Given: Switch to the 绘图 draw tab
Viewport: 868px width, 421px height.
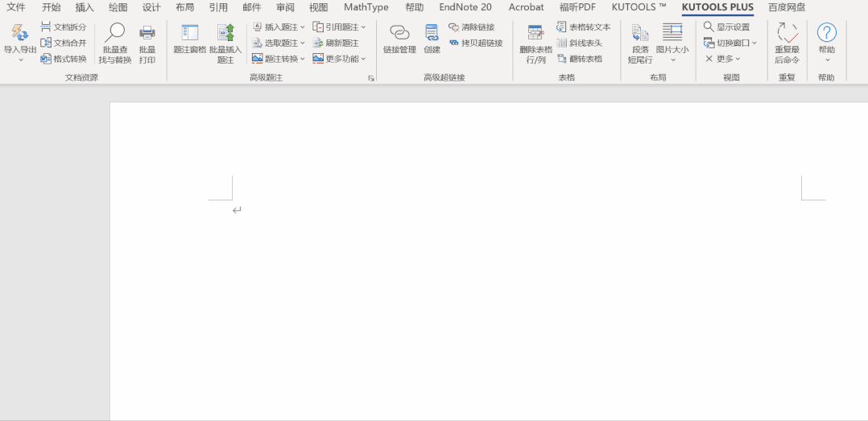Looking at the screenshot, I should click(x=118, y=8).
